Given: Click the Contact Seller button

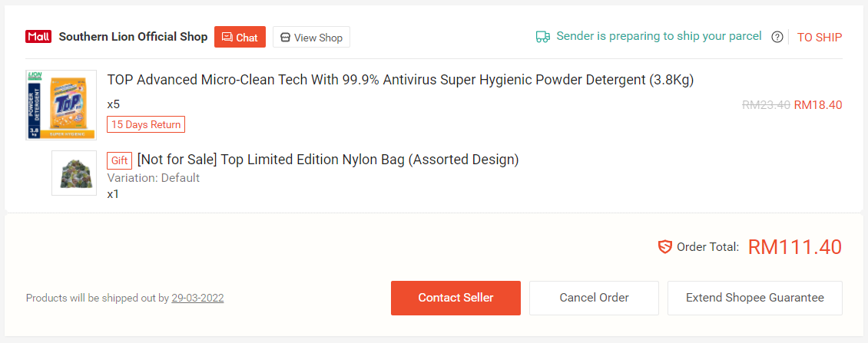Looking at the screenshot, I should click(x=456, y=298).
